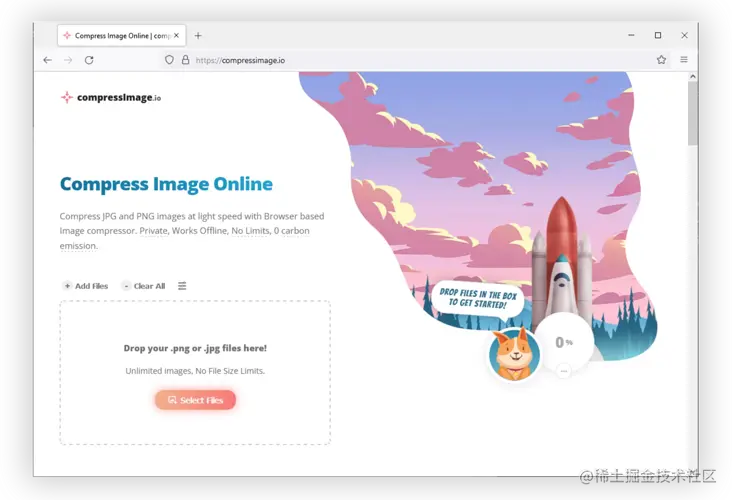Open the browser hamburger menu

point(684,60)
